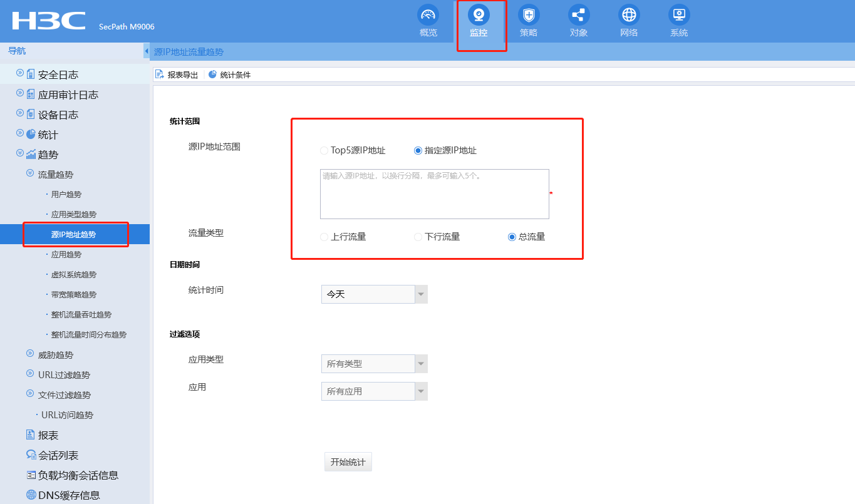
Task: Open URL访问趋势 in navigation tree
Action: coord(67,415)
